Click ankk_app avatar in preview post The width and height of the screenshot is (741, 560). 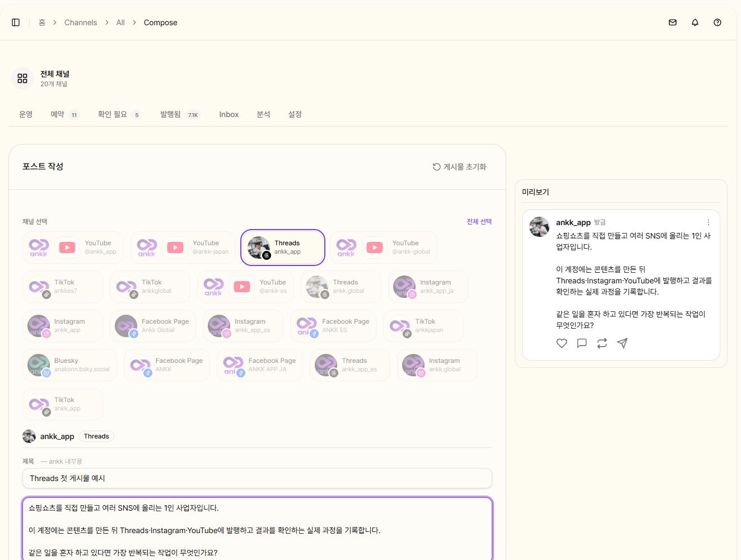pyautogui.click(x=539, y=227)
